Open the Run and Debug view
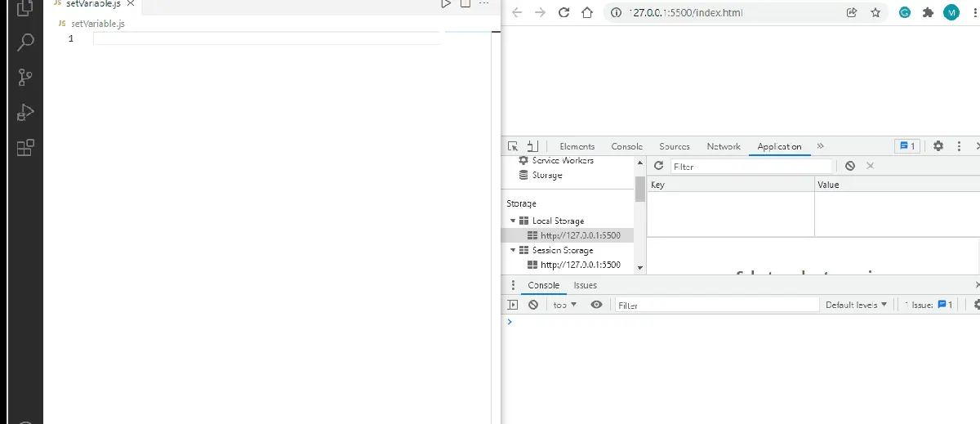This screenshot has height=424, width=980. tap(25, 113)
